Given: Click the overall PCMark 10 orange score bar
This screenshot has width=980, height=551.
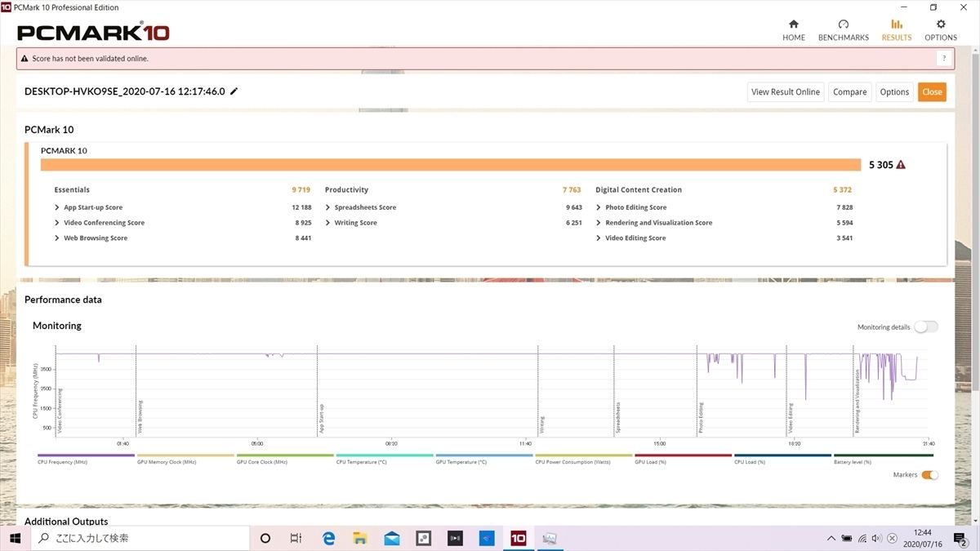Looking at the screenshot, I should coord(451,165).
